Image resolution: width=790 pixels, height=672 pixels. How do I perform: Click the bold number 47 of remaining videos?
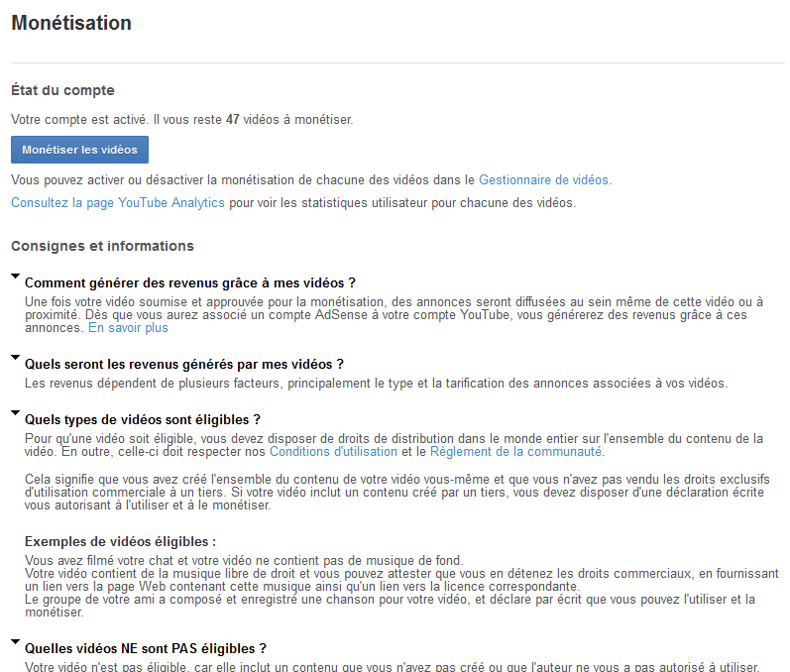(x=233, y=119)
